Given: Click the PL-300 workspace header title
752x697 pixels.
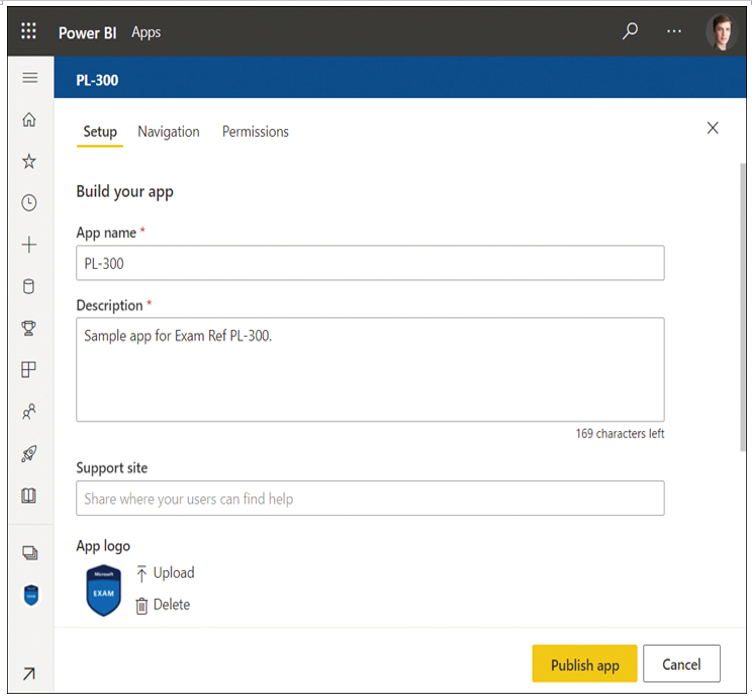Looking at the screenshot, I should pos(97,80).
